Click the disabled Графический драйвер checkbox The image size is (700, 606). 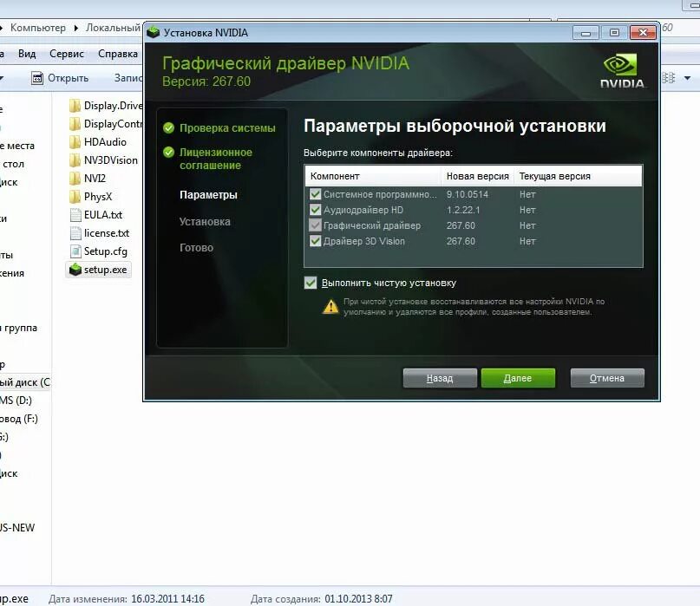(x=315, y=225)
